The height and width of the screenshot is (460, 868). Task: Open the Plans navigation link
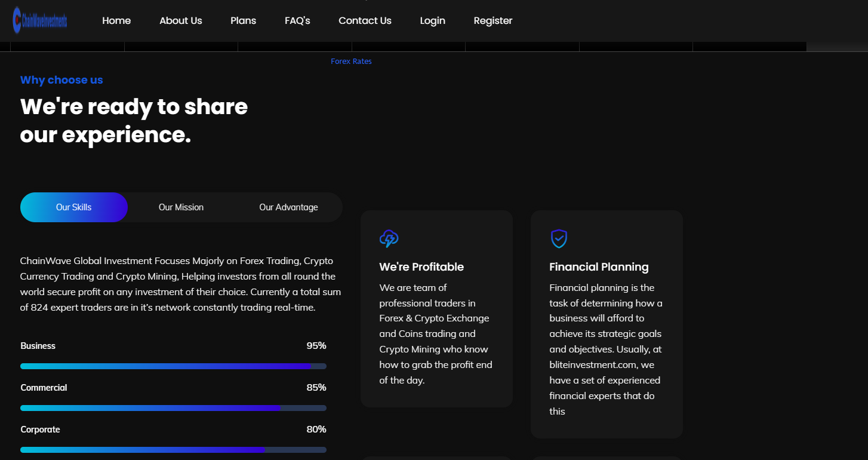click(x=243, y=21)
